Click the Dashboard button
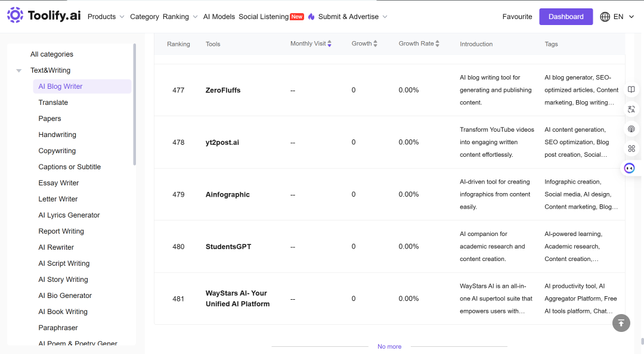Image resolution: width=644 pixels, height=354 pixels. tap(566, 17)
